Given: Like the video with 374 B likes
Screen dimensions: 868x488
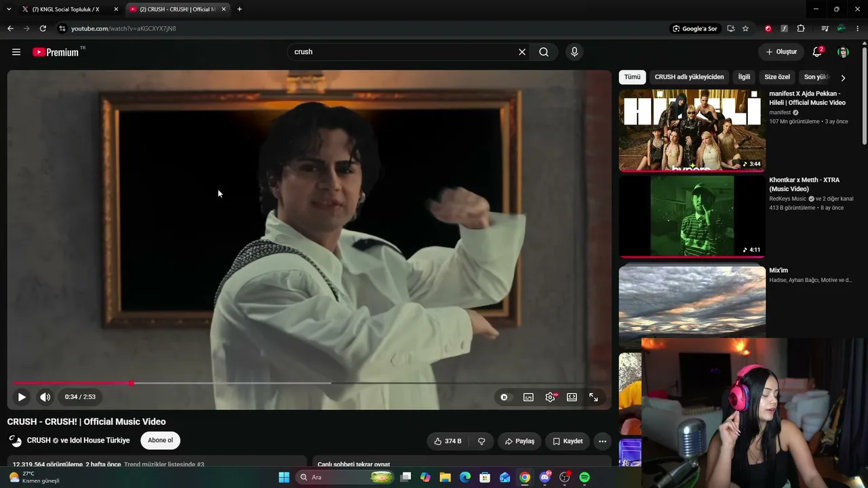Looking at the screenshot, I should (x=448, y=441).
